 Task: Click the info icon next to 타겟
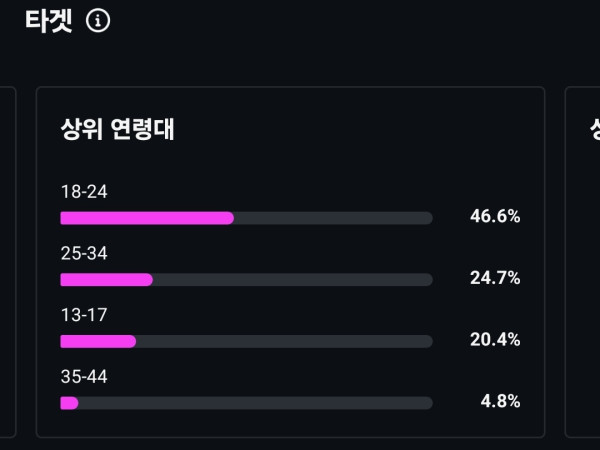98,20
